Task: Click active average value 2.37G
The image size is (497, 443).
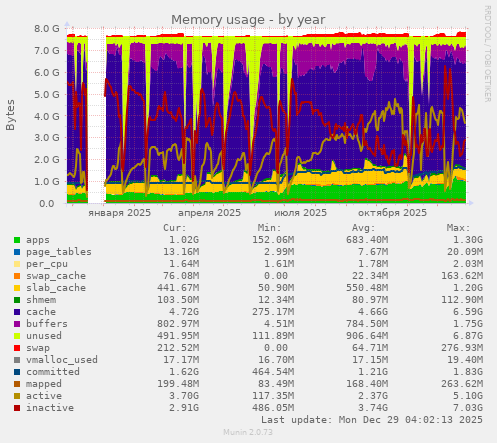Action: [x=373, y=396]
